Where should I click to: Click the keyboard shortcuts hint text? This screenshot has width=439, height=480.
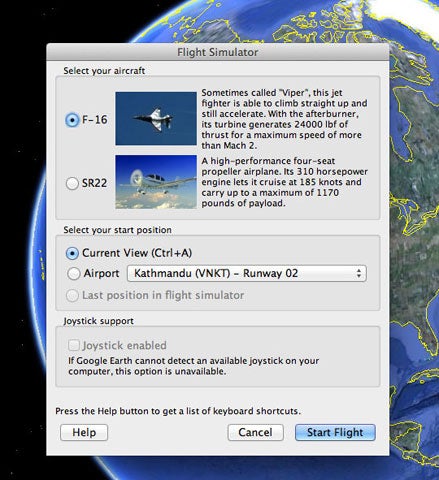pyautogui.click(x=178, y=411)
